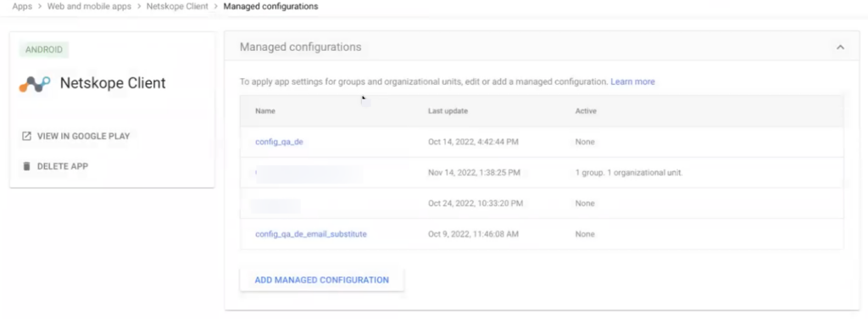Open config_qa_de_email_substitute configuration

click(x=310, y=234)
